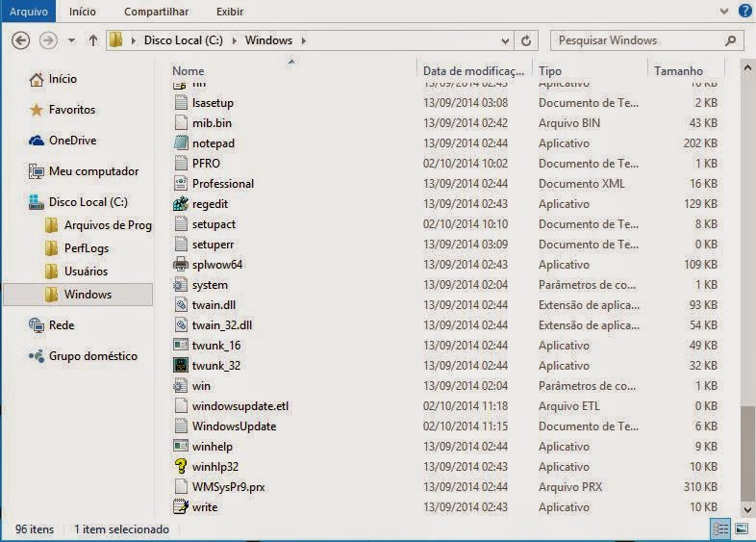Select the PFRO file name

click(206, 164)
